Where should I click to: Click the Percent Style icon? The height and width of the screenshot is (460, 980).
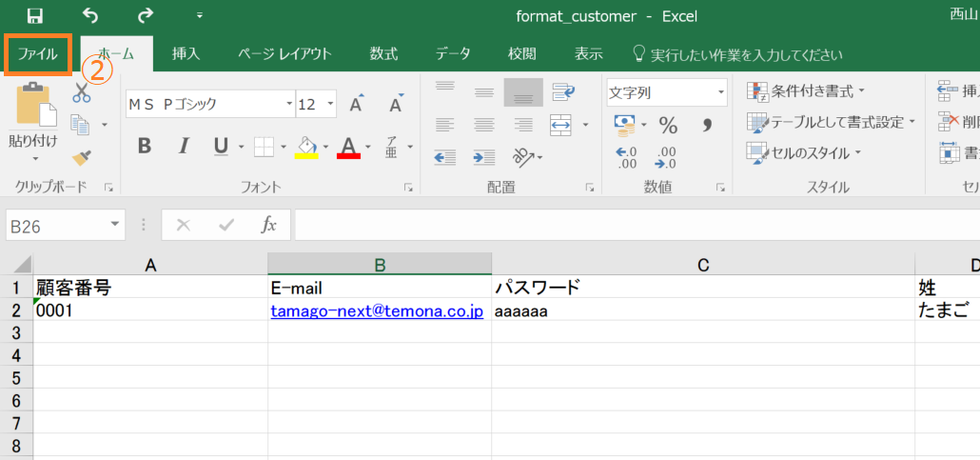click(668, 126)
